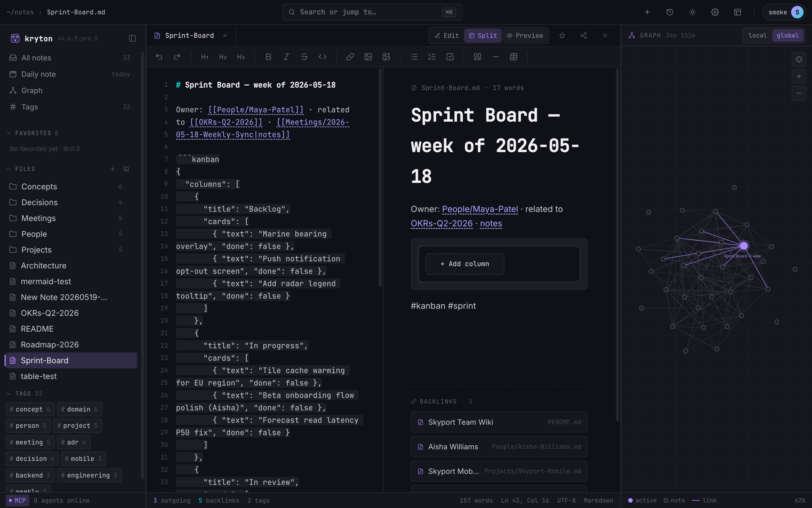Screen dimensions: 812x508
Task: Follow the People/Maya-Patel preview link
Action: [x=480, y=209]
